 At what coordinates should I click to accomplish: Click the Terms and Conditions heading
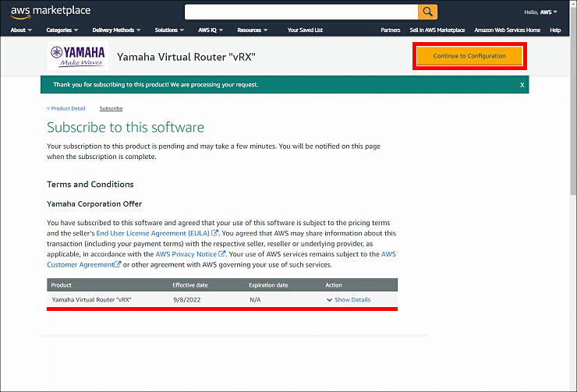click(90, 184)
